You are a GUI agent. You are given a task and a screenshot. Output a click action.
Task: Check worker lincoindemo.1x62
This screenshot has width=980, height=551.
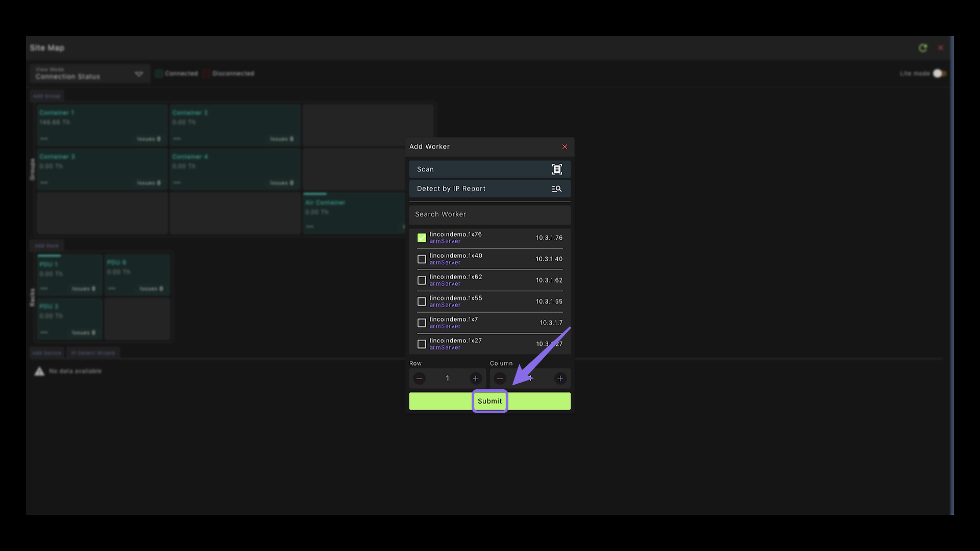click(422, 281)
